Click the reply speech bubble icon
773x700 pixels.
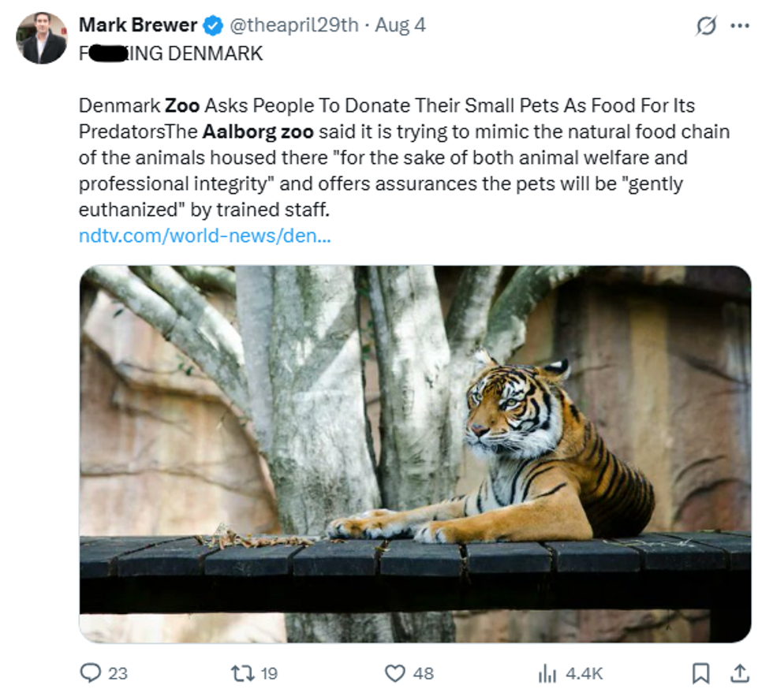pos(91,673)
